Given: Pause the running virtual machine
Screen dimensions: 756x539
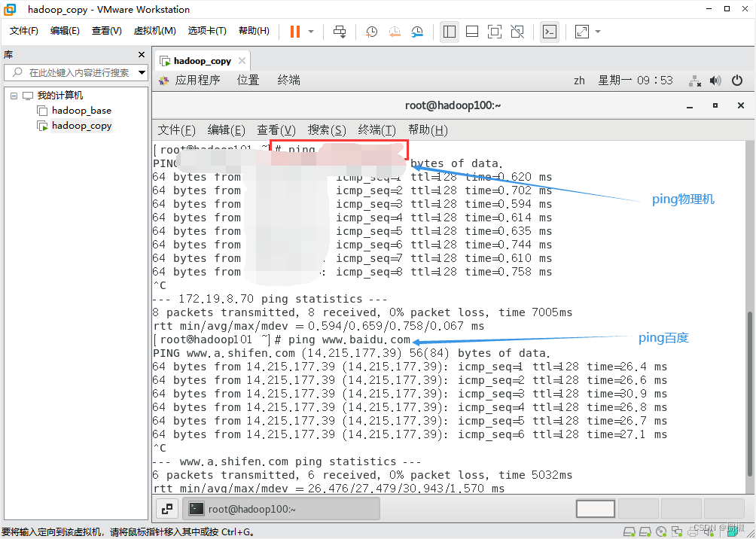Looking at the screenshot, I should coord(294,32).
